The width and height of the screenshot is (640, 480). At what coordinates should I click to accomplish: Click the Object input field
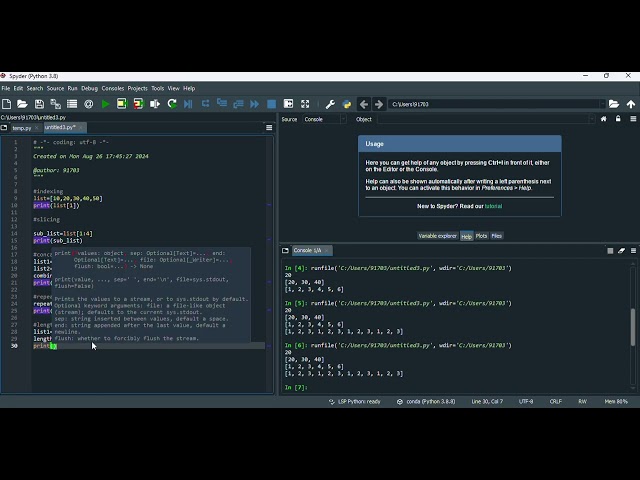pos(483,119)
